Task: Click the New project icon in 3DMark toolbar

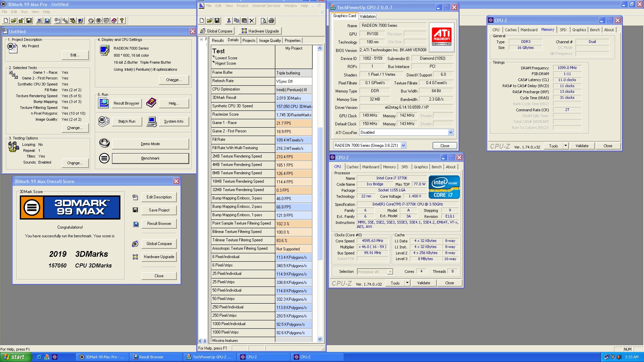Action: click(x=6, y=21)
